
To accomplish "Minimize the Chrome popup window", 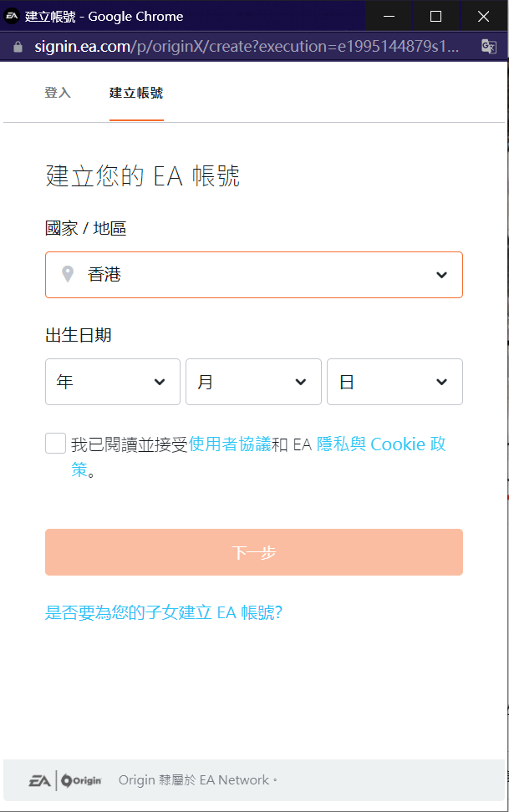I will (x=388, y=16).
